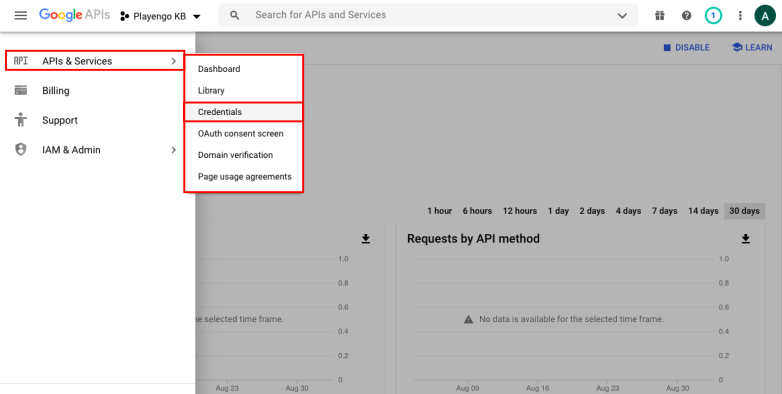Viewport: 782px width, 394px height.
Task: Select the 12 hours time range
Action: (520, 211)
